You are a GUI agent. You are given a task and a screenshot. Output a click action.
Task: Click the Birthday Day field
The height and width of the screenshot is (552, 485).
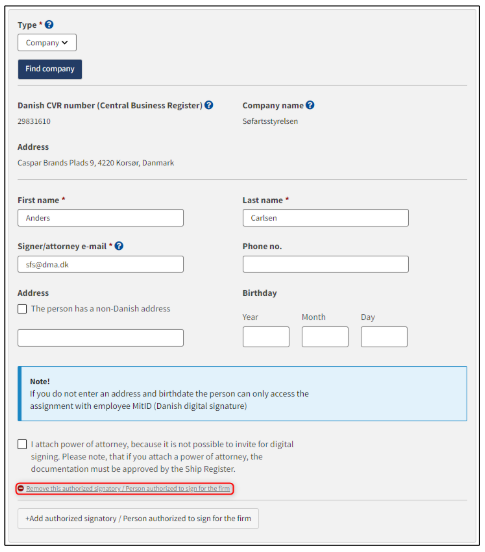click(384, 337)
